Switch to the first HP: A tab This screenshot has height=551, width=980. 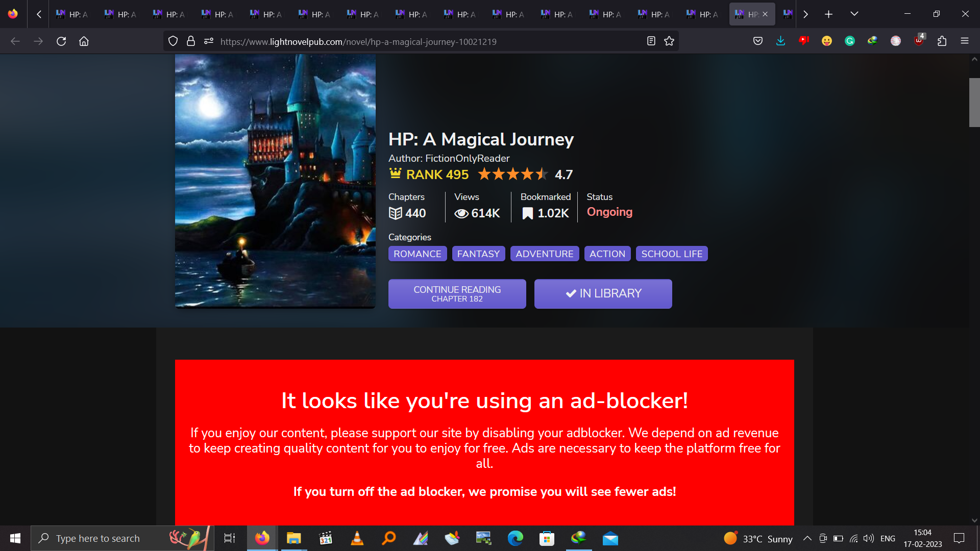72,14
